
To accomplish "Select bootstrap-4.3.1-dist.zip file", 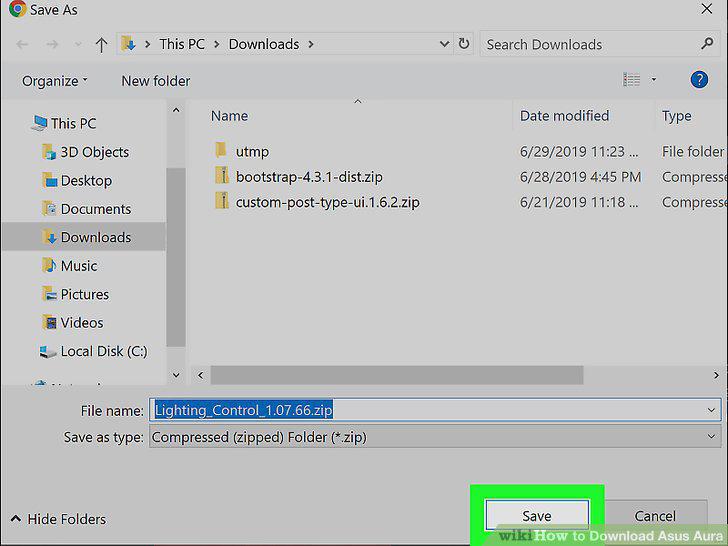I will coord(309,177).
